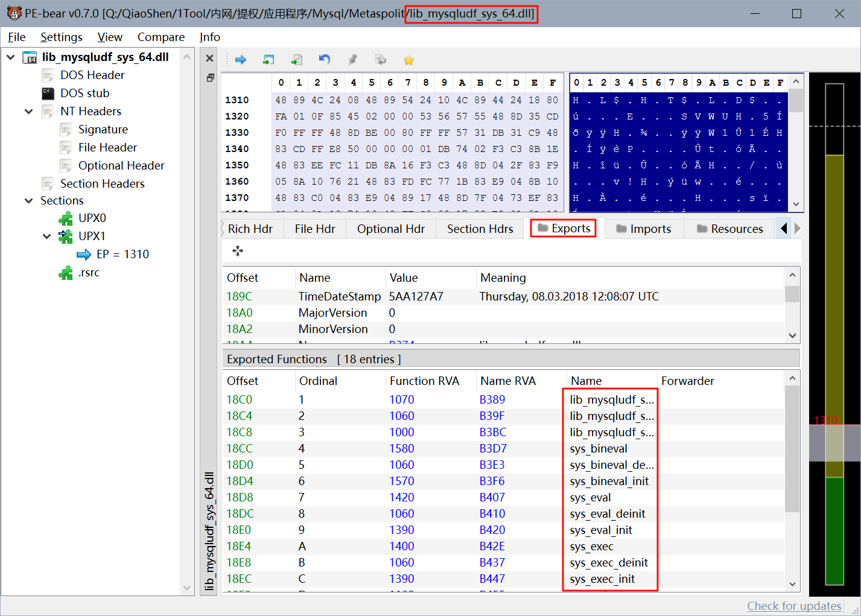861x616 pixels.
Task: Open the Compare menu
Action: 160,37
